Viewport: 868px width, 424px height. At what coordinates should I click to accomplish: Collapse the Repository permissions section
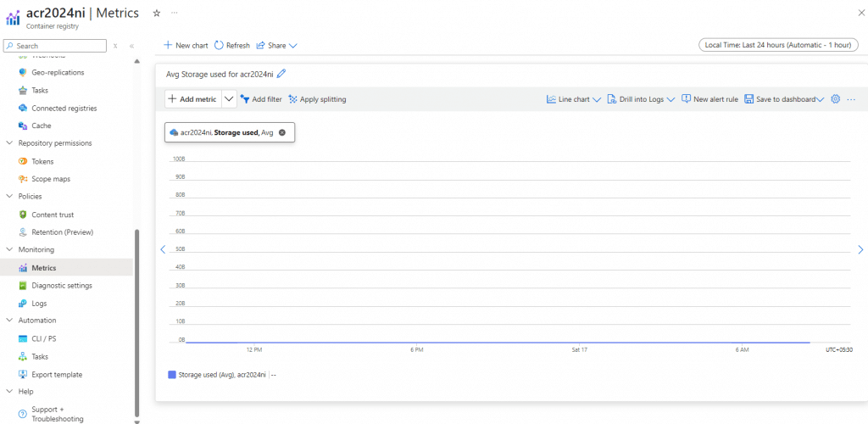[9, 143]
